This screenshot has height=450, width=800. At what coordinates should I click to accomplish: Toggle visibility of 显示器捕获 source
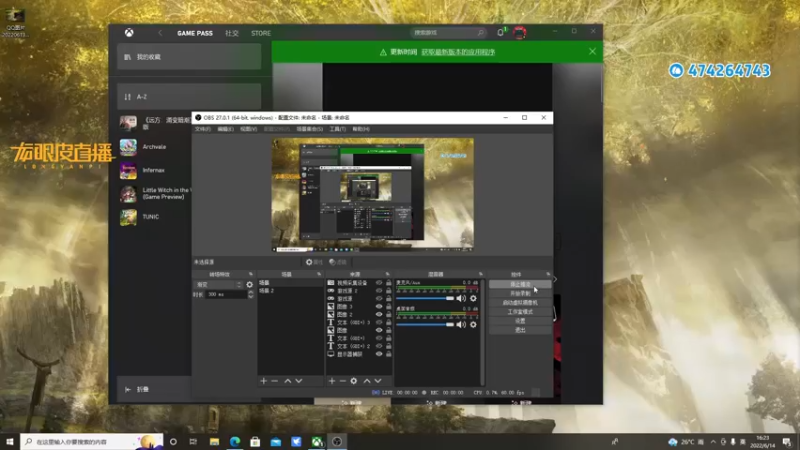[x=379, y=354]
